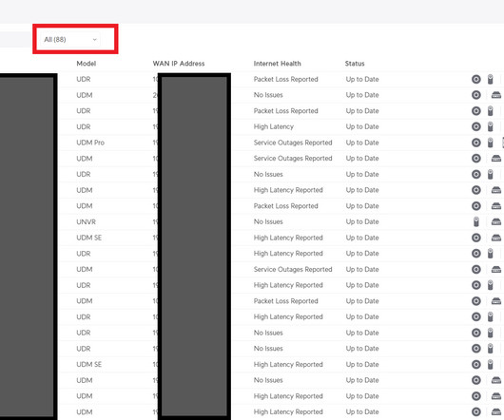Screen dimensions: 504x420
Task: Click cylinder device icon in first UDR row
Action: [490, 79]
